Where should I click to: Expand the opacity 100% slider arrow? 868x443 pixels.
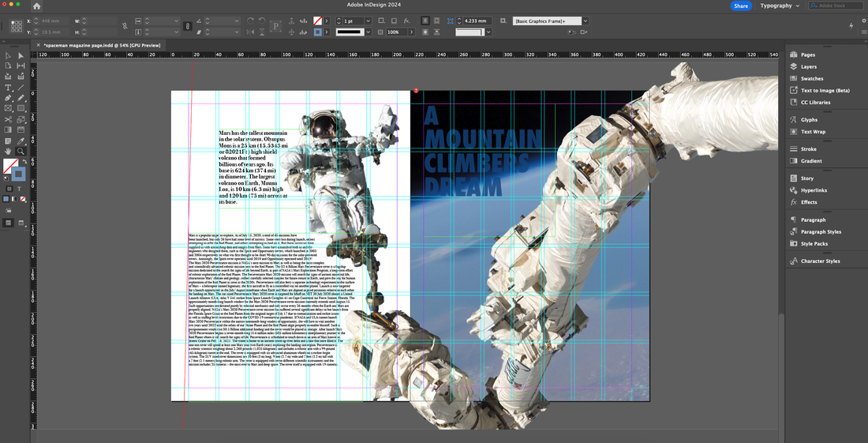411,32
